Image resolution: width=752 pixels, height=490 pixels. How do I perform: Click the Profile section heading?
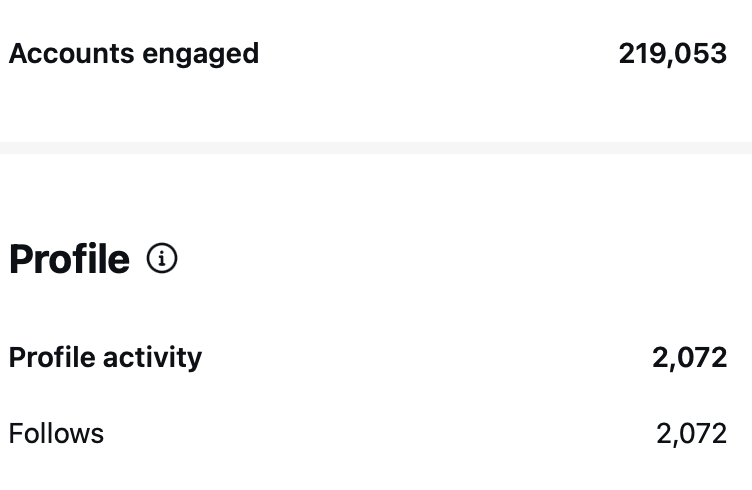[x=69, y=260]
